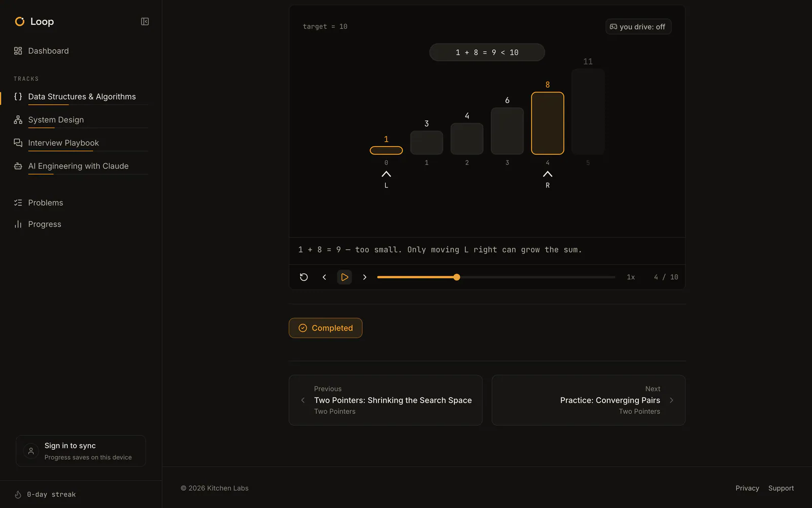Click the '4 / 10' step counter
812x508 pixels.
(666, 277)
